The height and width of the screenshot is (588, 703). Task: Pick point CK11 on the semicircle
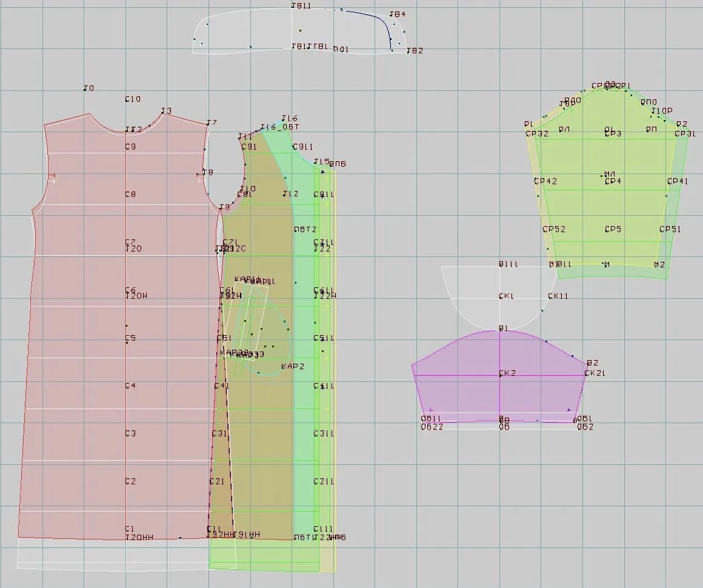click(x=558, y=296)
